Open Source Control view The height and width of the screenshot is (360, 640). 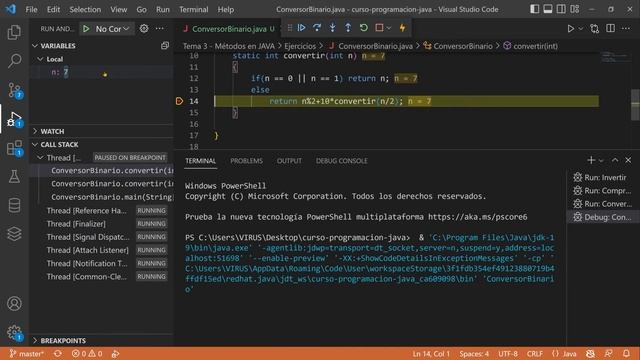click(x=14, y=90)
